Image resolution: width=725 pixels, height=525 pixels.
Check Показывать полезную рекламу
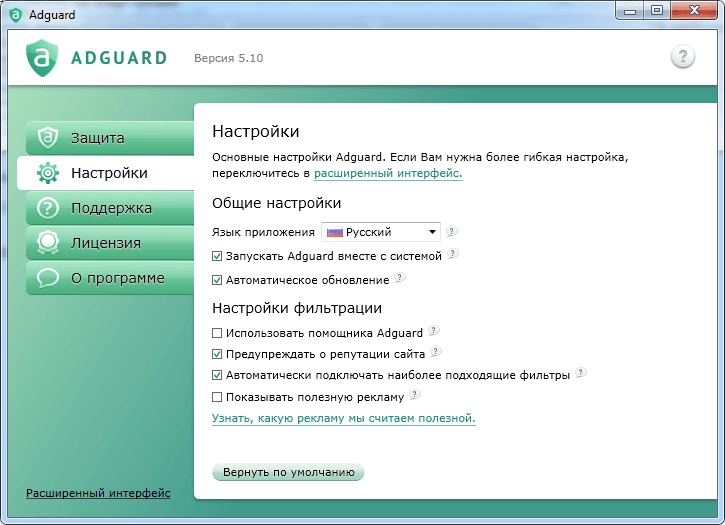pyautogui.click(x=217, y=397)
